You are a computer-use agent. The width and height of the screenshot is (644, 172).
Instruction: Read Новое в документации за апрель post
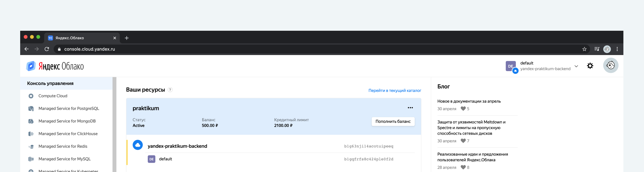point(469,101)
